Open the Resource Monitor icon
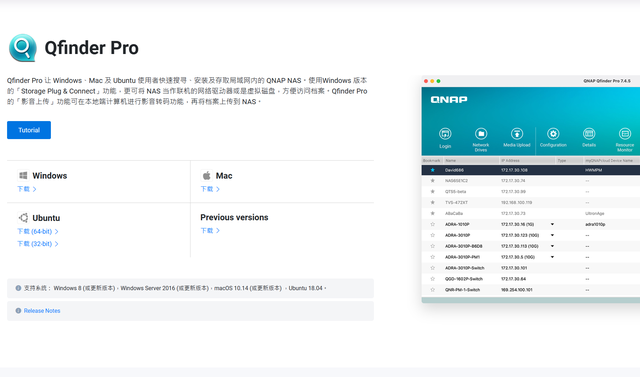The width and height of the screenshot is (640, 377). click(x=625, y=133)
